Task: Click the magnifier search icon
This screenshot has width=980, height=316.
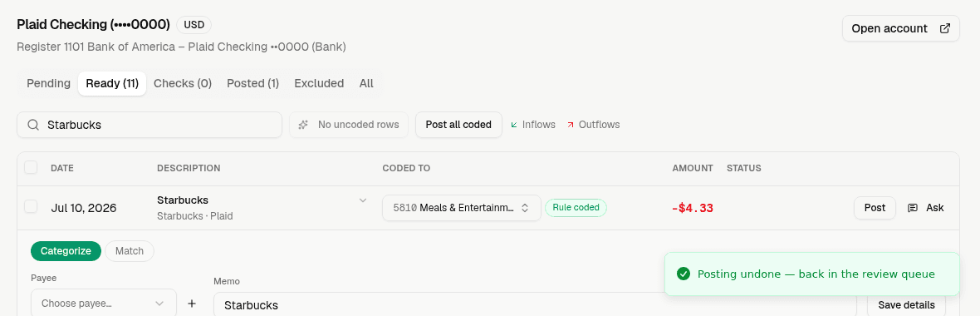Action: [x=34, y=125]
